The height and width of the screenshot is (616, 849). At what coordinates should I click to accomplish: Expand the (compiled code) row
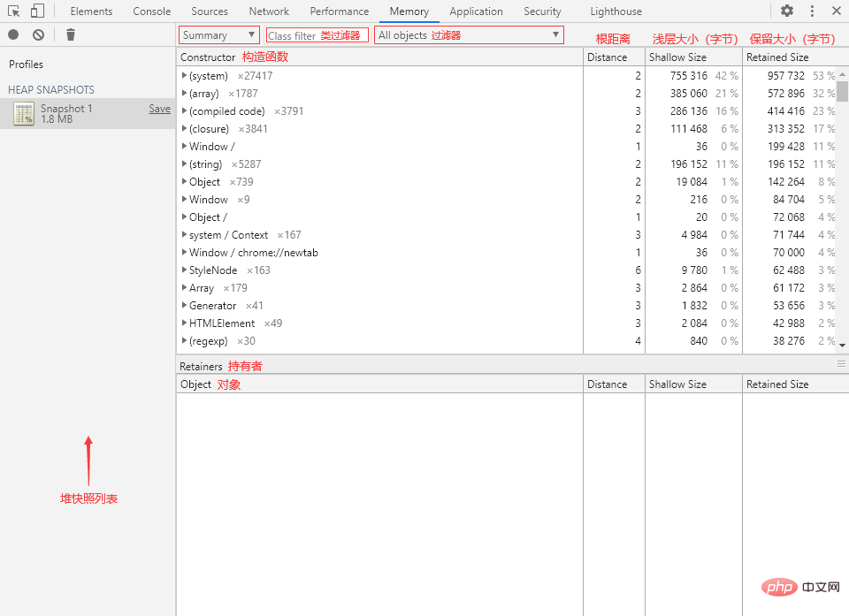tap(184, 111)
